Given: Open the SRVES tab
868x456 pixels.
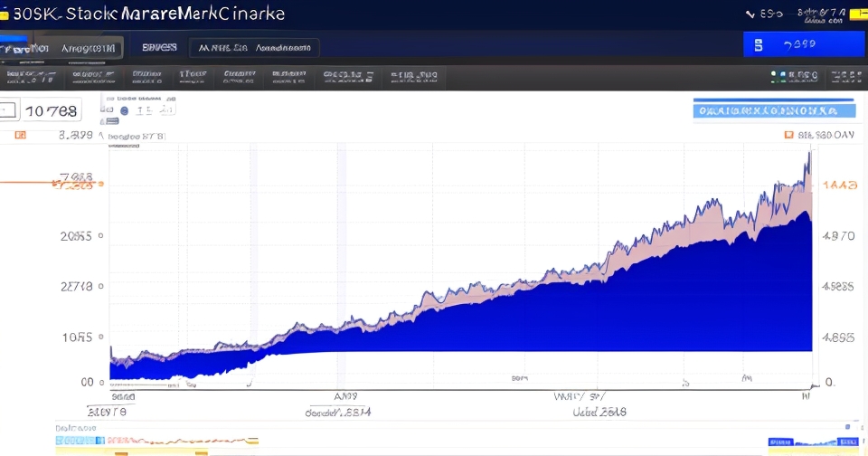Looking at the screenshot, I should (159, 47).
